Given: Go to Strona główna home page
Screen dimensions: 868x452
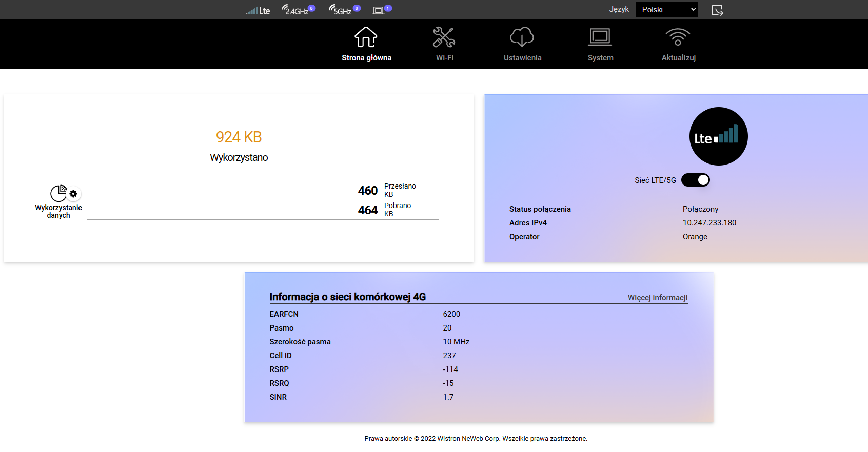Looking at the screenshot, I should (x=366, y=45).
